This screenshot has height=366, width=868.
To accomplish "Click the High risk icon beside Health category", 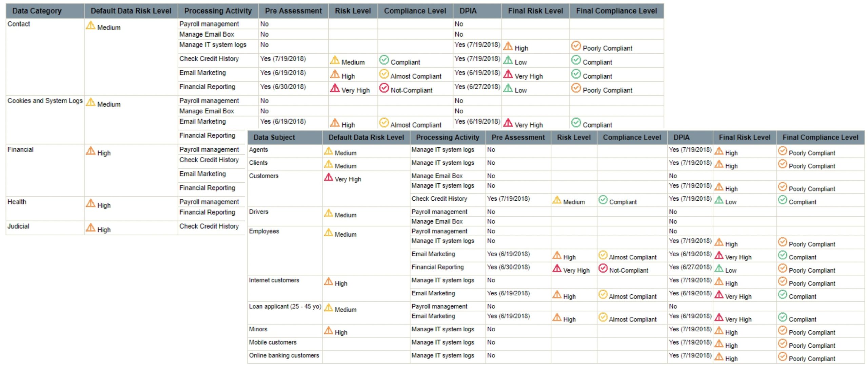I will tap(90, 203).
